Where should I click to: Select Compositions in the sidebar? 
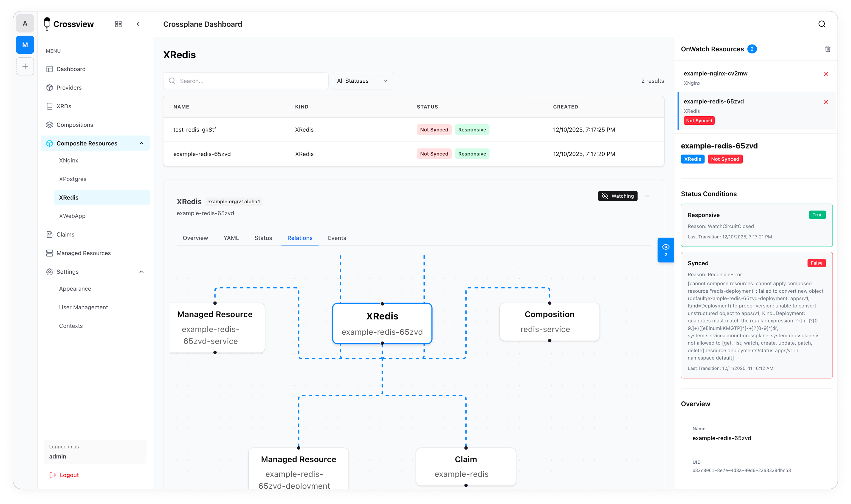74,125
